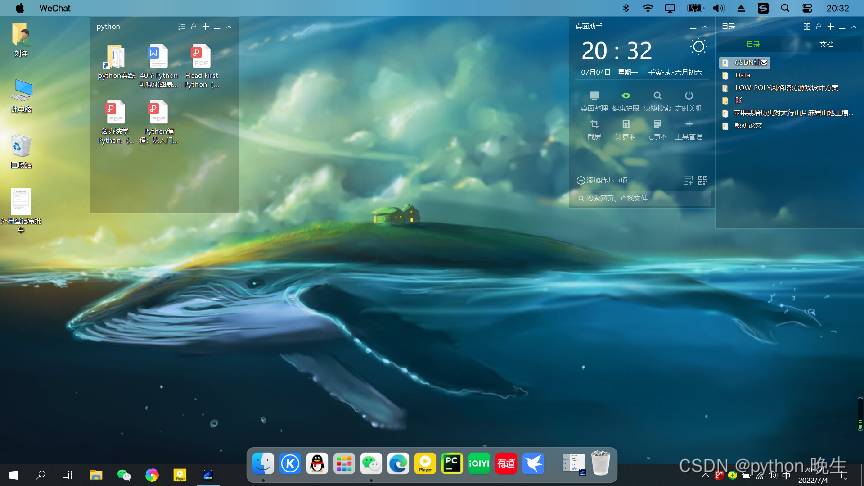Open WeChat from the dock

tap(371, 463)
